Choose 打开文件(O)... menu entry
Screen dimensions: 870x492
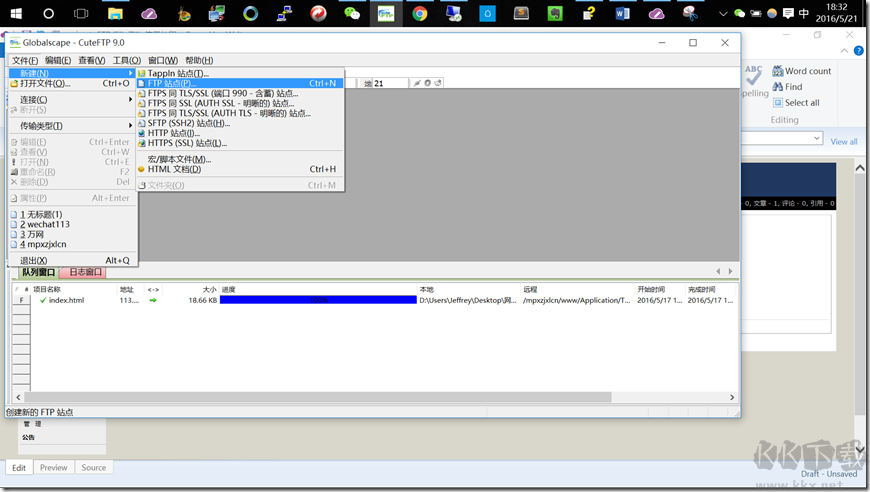click(x=72, y=83)
